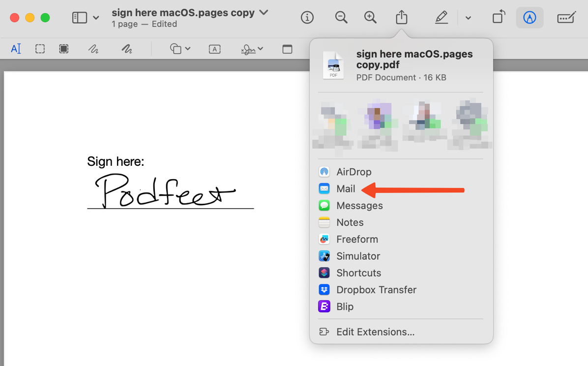Open the Shapes dropdown menu
Screen dimensions: 588x366
click(x=180, y=49)
